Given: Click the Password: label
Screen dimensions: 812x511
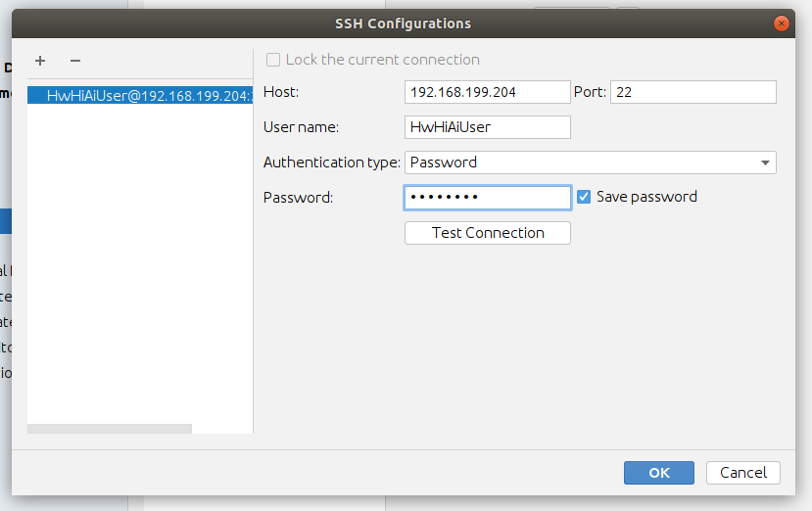Looking at the screenshot, I should 299,198.
